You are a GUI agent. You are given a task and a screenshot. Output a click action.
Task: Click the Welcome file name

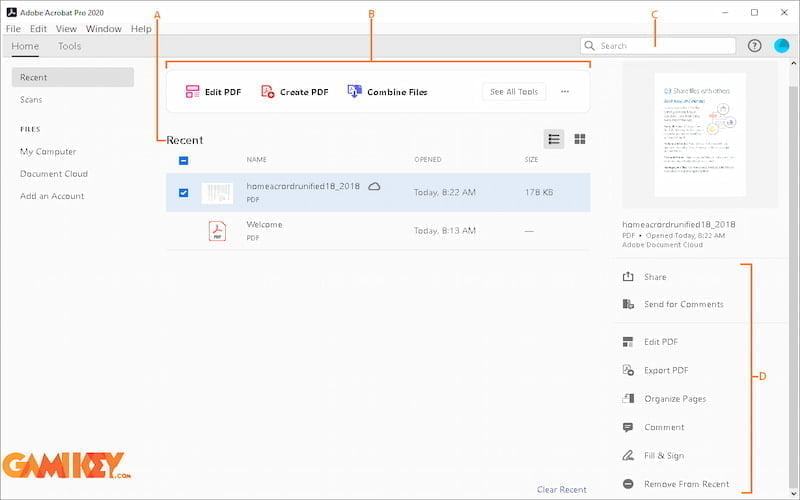click(x=264, y=224)
